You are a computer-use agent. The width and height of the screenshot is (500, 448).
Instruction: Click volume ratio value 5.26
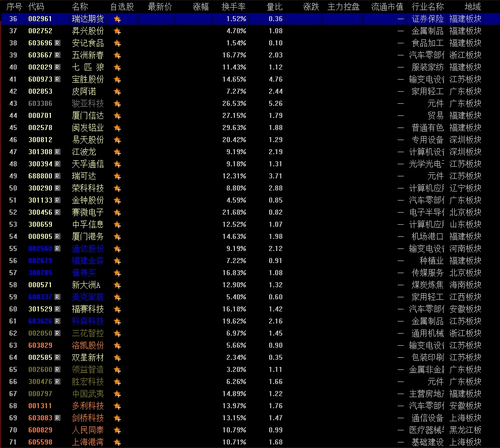(x=276, y=104)
